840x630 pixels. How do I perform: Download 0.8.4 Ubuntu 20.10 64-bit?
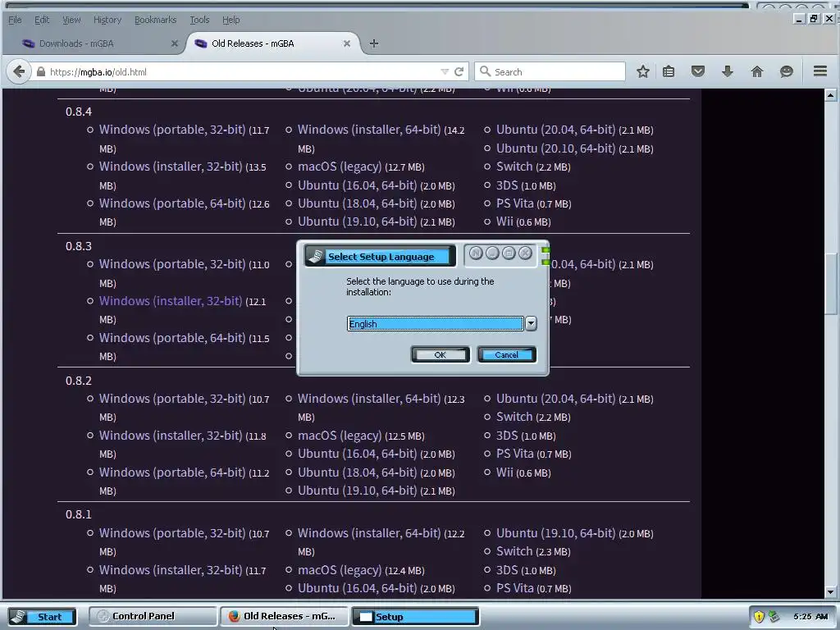pyautogui.click(x=555, y=148)
